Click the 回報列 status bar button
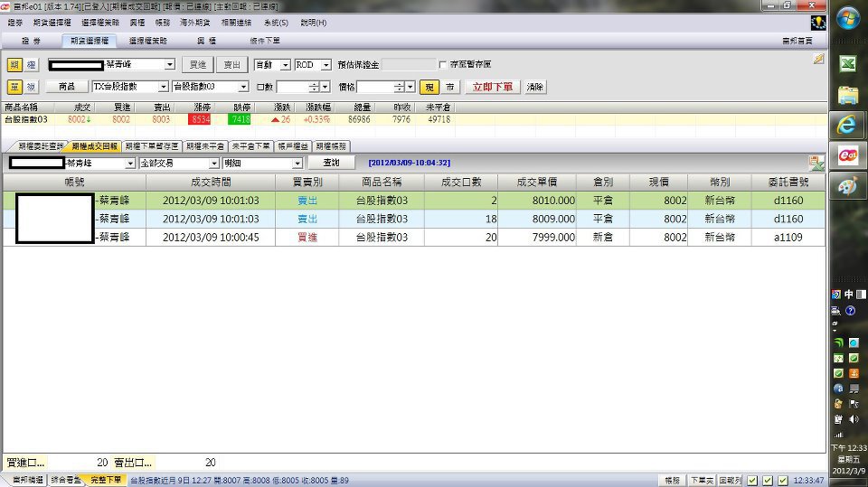 (x=730, y=481)
